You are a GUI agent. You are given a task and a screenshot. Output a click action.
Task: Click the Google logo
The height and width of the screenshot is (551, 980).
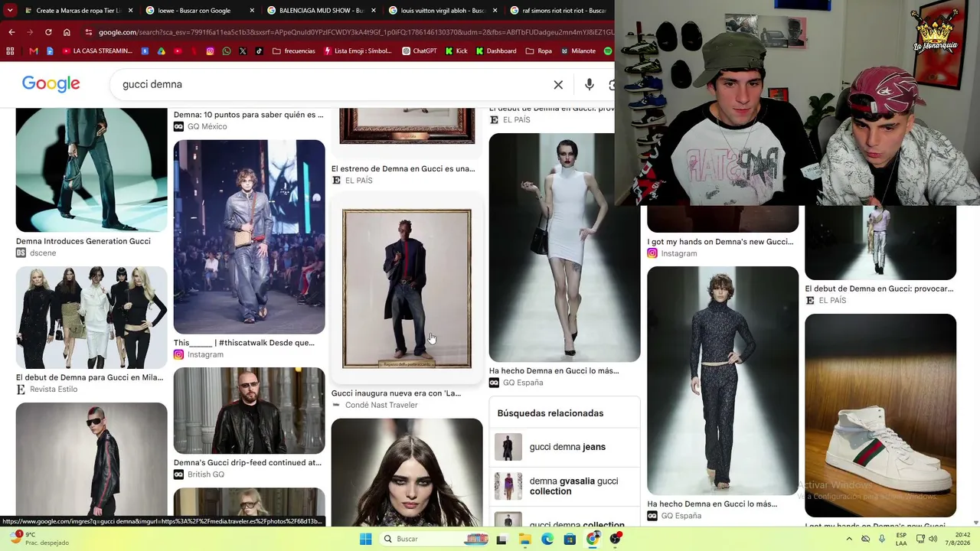coord(51,84)
